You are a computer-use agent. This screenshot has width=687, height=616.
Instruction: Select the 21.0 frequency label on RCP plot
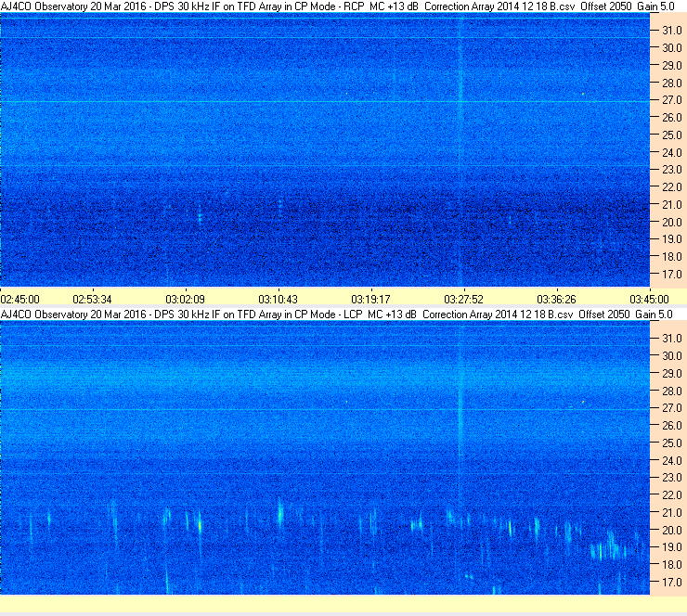pos(672,205)
